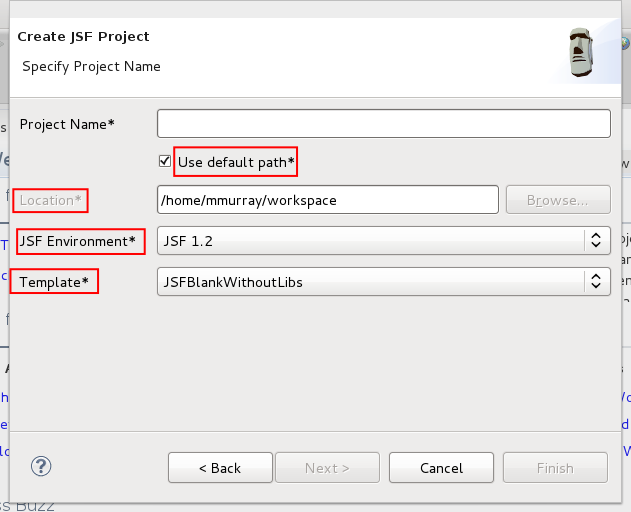Click the 'Template*' label
The height and width of the screenshot is (512, 631).
pyautogui.click(x=54, y=282)
